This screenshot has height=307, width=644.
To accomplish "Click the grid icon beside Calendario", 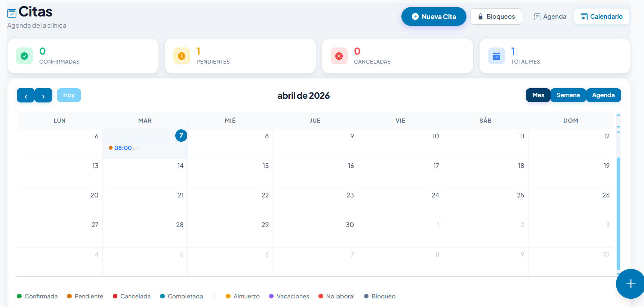I will click(584, 17).
